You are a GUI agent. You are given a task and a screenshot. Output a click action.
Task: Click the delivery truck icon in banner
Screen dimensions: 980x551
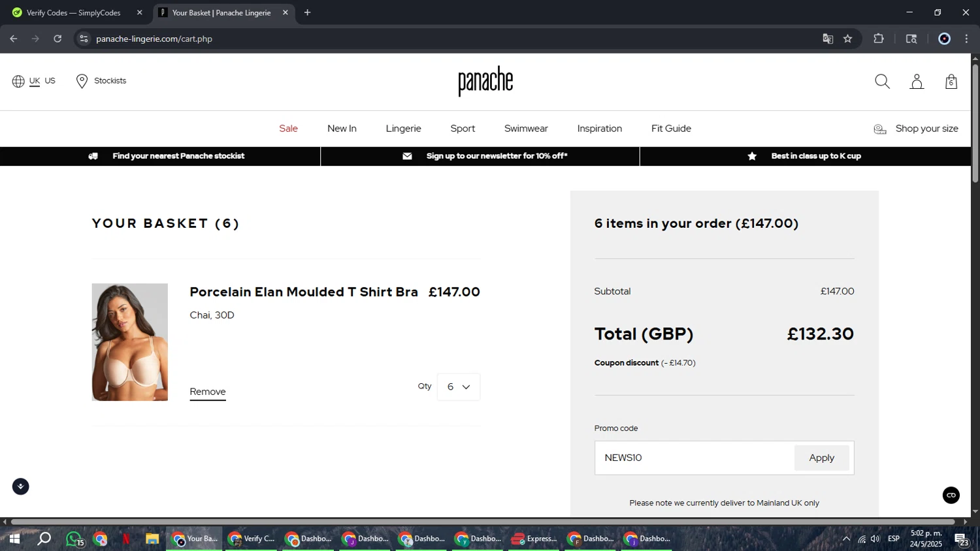[93, 156]
